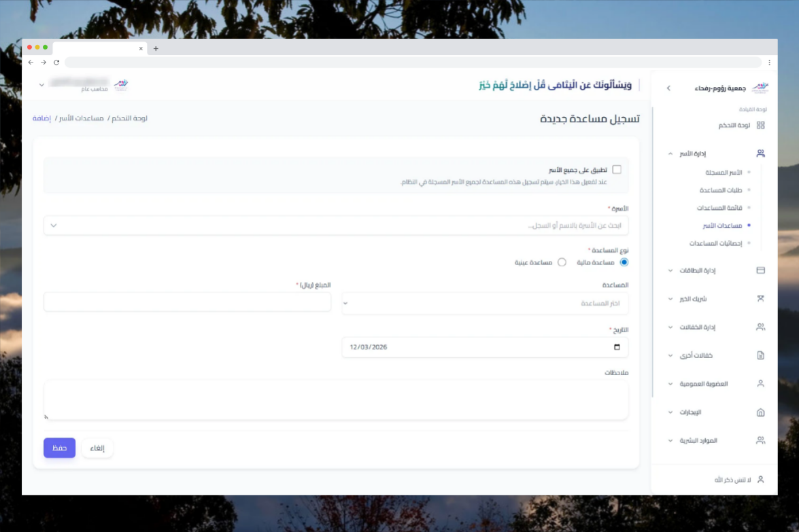Image resolution: width=799 pixels, height=532 pixels.
Task: Reload the page with the refresh icon
Action: click(x=56, y=62)
